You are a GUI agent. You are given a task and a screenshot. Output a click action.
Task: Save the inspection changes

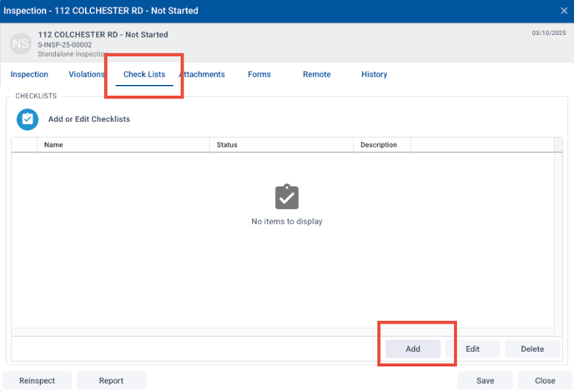point(485,380)
